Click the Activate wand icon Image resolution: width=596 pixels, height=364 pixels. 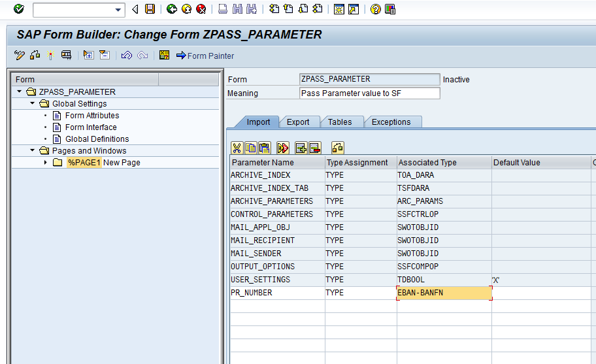[x=50, y=56]
